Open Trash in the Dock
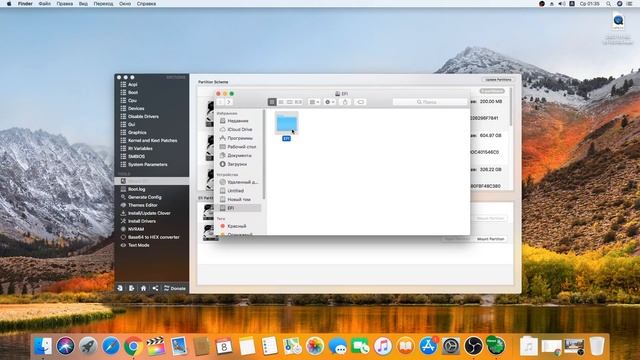This screenshot has width=640, height=360. point(597,346)
